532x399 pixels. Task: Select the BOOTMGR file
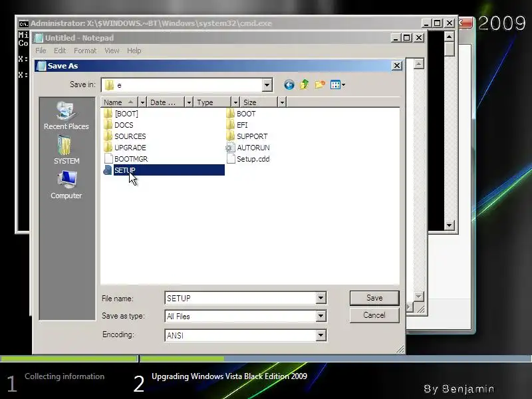[x=126, y=159]
